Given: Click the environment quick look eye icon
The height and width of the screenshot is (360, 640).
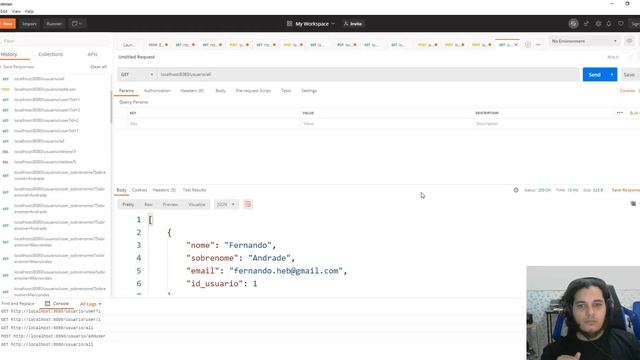Looking at the screenshot, I should [x=629, y=41].
